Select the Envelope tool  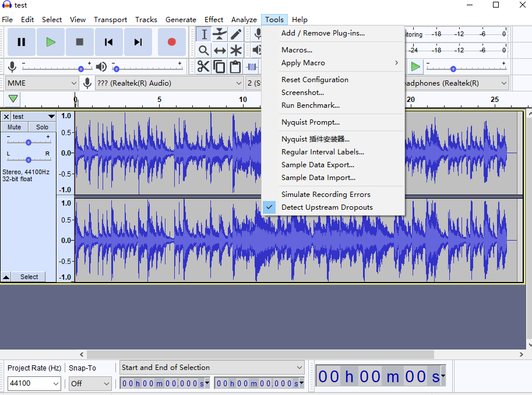click(x=220, y=34)
